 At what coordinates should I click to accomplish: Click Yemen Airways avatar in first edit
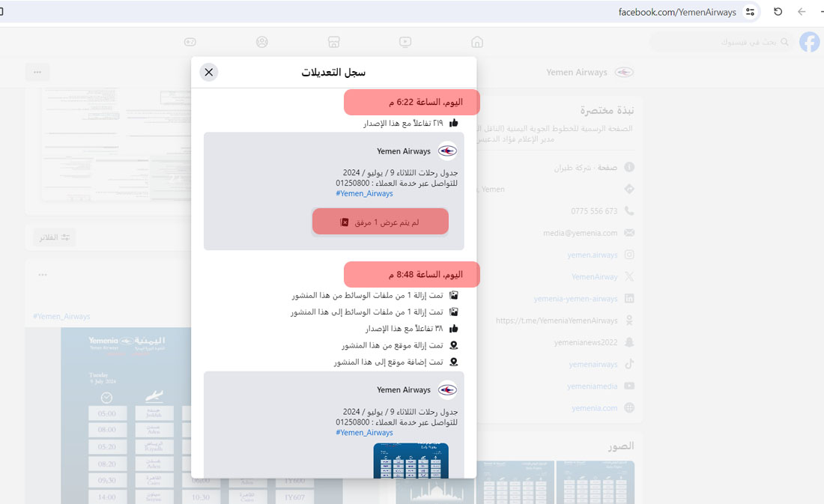(x=447, y=151)
